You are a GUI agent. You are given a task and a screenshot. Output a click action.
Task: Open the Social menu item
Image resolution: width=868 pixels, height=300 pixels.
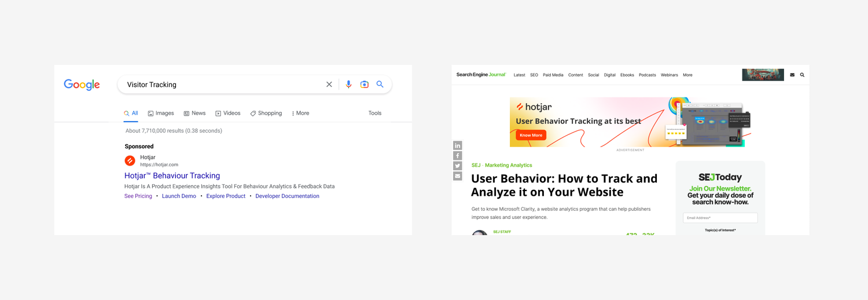[594, 75]
